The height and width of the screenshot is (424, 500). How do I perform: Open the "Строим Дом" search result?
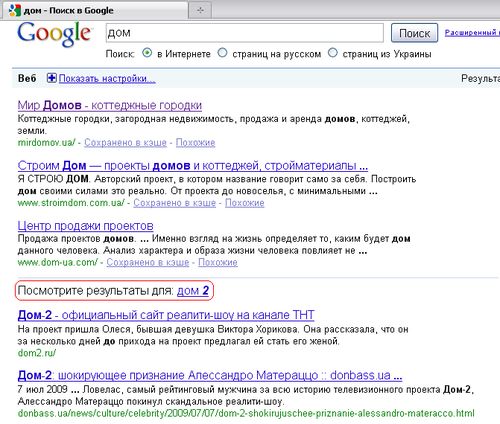[193, 165]
